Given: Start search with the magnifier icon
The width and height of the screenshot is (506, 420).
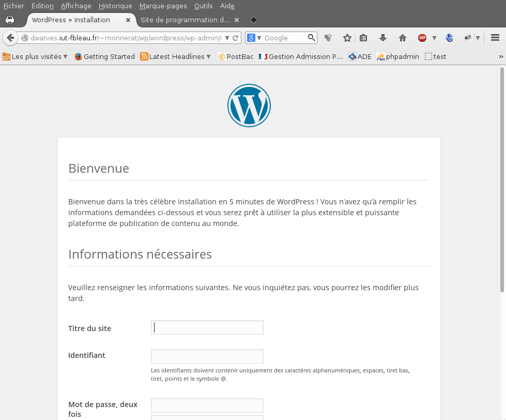Looking at the screenshot, I should coord(312,38).
